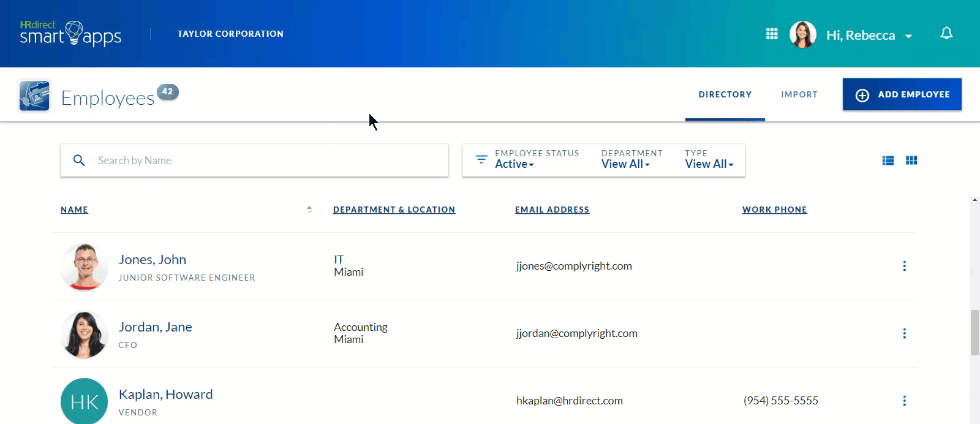Click John Jones' IT Miami department cell

(349, 266)
